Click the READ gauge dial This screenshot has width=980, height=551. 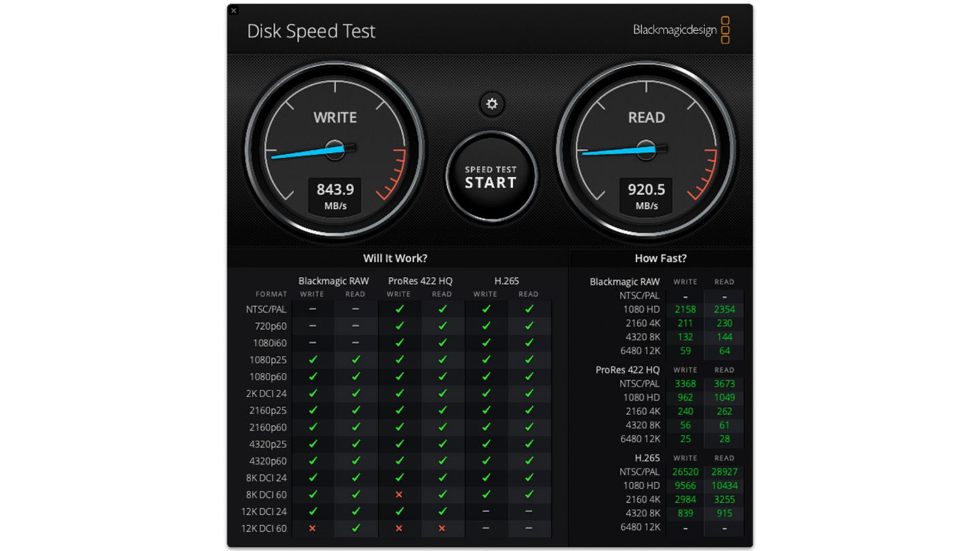pyautogui.click(x=646, y=150)
